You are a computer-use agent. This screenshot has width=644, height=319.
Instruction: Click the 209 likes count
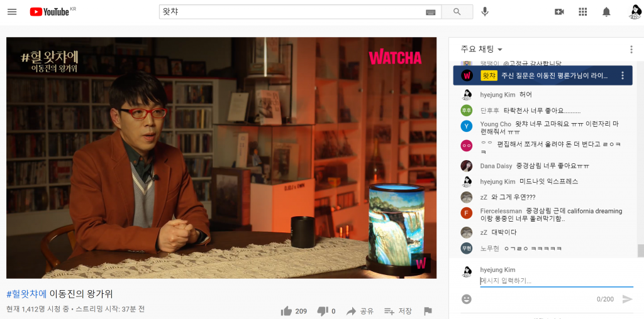click(301, 311)
